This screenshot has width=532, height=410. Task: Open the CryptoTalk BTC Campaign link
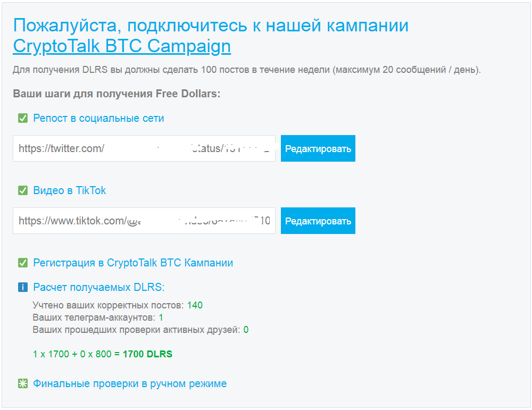(x=122, y=46)
